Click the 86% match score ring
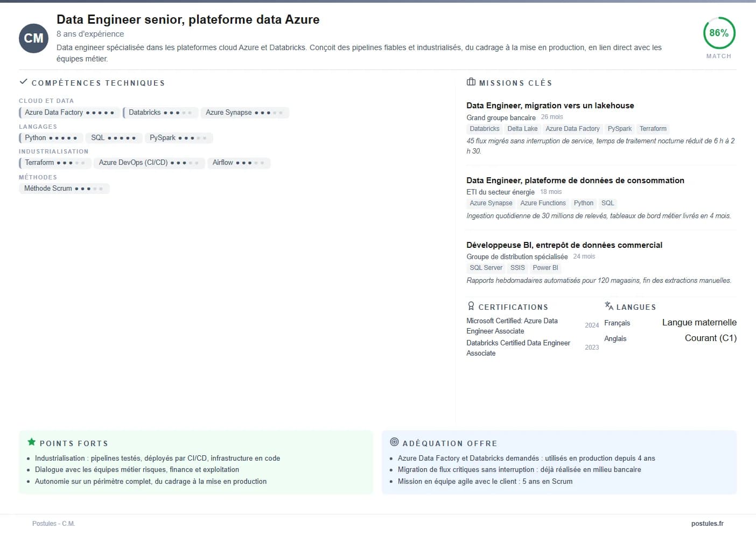This screenshot has width=756, height=535. (x=719, y=33)
